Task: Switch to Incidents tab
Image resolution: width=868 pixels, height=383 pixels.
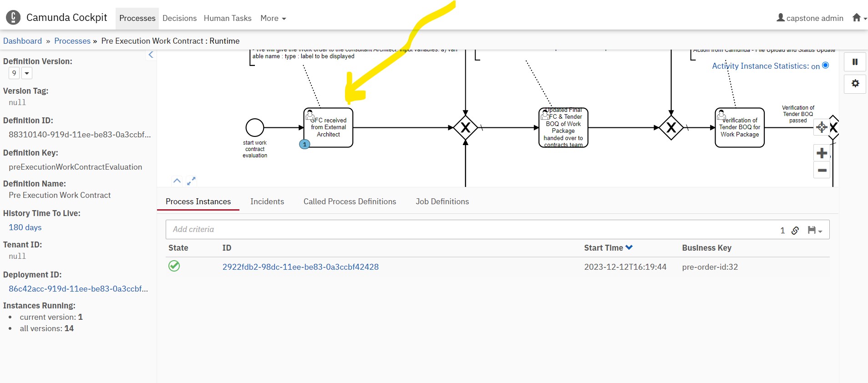Action: [x=267, y=202]
